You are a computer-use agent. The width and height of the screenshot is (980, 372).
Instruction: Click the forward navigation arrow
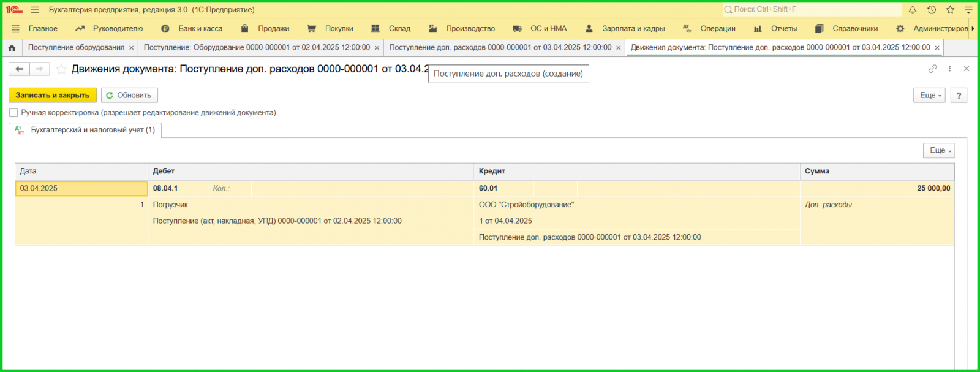coord(39,69)
